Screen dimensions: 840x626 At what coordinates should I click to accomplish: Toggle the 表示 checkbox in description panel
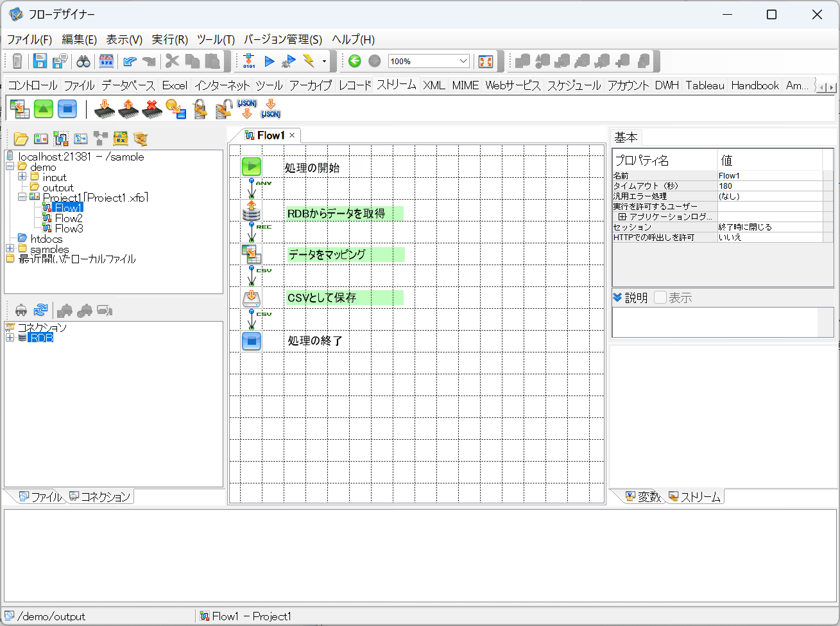660,297
